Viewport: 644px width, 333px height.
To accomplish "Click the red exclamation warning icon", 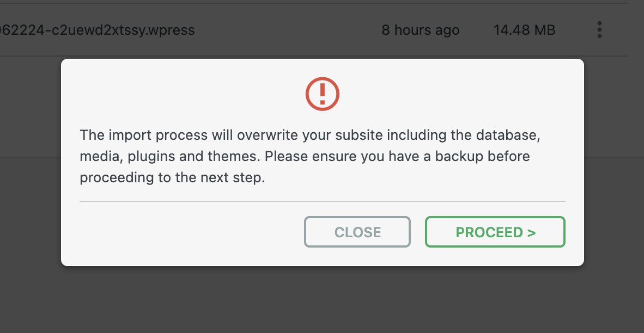I will pos(323,94).
